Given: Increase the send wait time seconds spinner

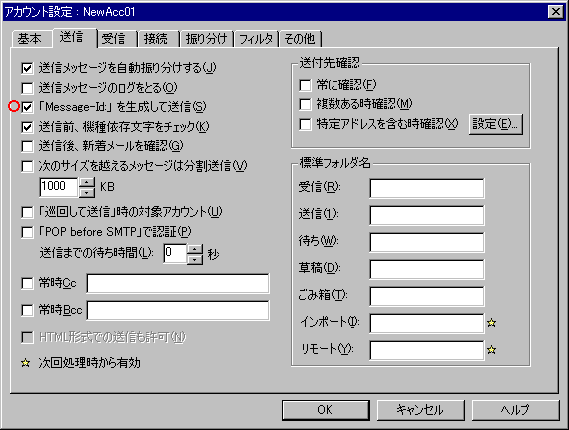Looking at the screenshot, I should tap(195, 249).
